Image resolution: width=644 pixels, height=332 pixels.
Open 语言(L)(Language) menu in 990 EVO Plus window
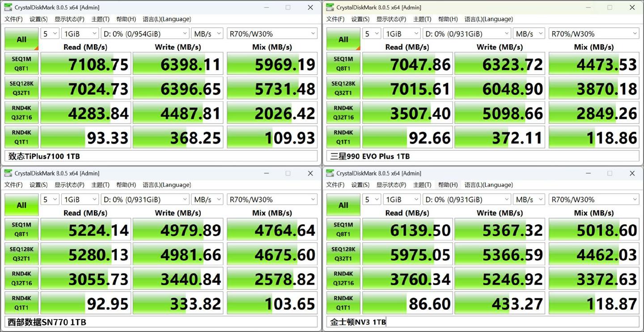488,19
